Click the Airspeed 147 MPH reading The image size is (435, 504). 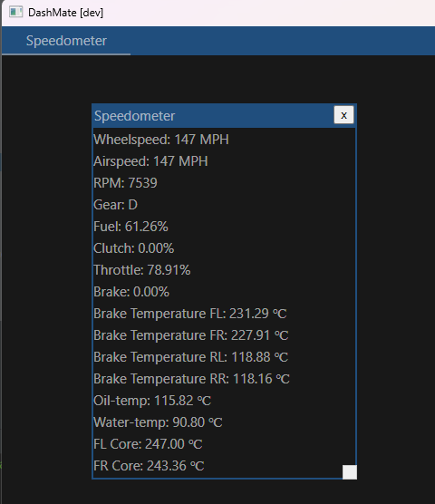pyautogui.click(x=150, y=161)
